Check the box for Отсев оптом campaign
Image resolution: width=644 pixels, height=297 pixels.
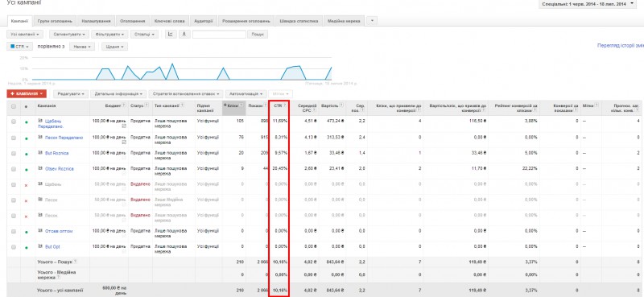coord(14,231)
